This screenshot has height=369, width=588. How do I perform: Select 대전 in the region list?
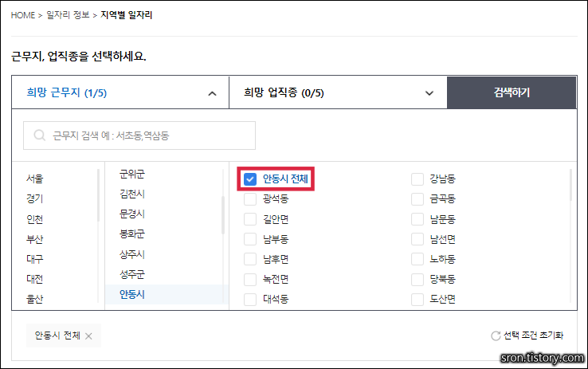click(x=34, y=279)
